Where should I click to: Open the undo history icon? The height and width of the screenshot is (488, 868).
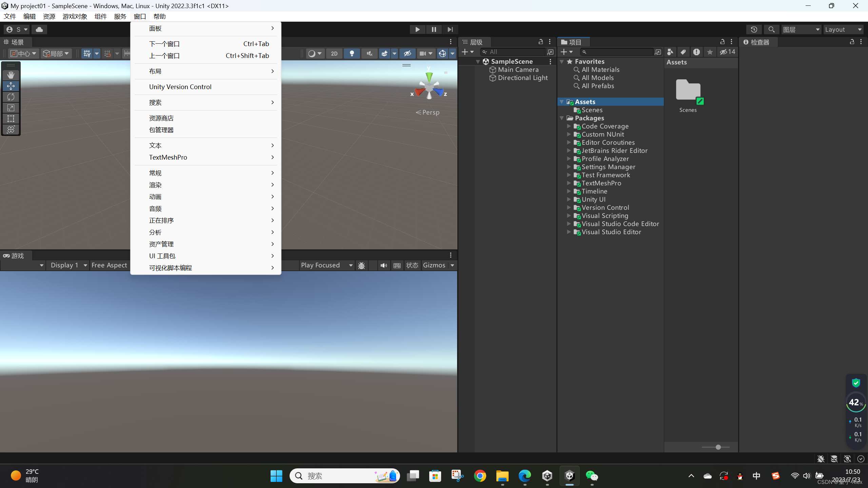point(754,29)
